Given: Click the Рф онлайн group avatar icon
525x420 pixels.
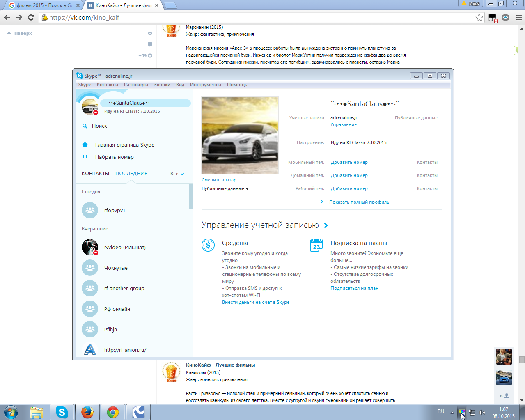Looking at the screenshot, I should [x=90, y=309].
